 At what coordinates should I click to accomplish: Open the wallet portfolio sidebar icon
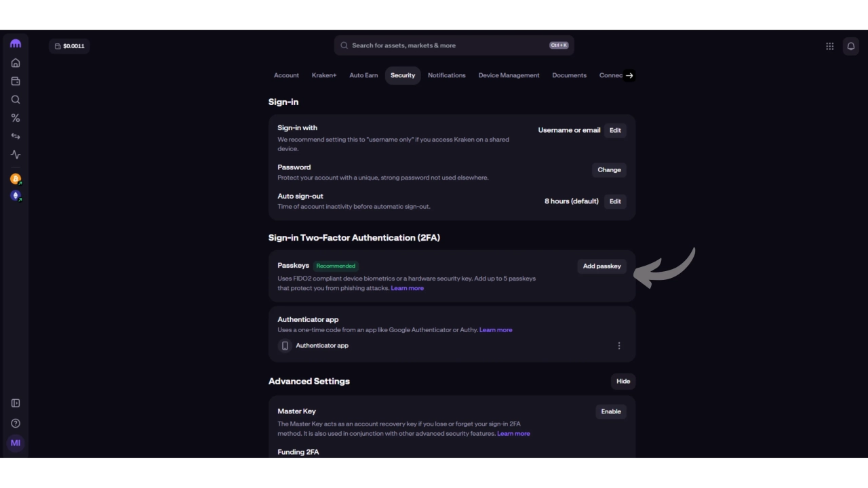16,81
